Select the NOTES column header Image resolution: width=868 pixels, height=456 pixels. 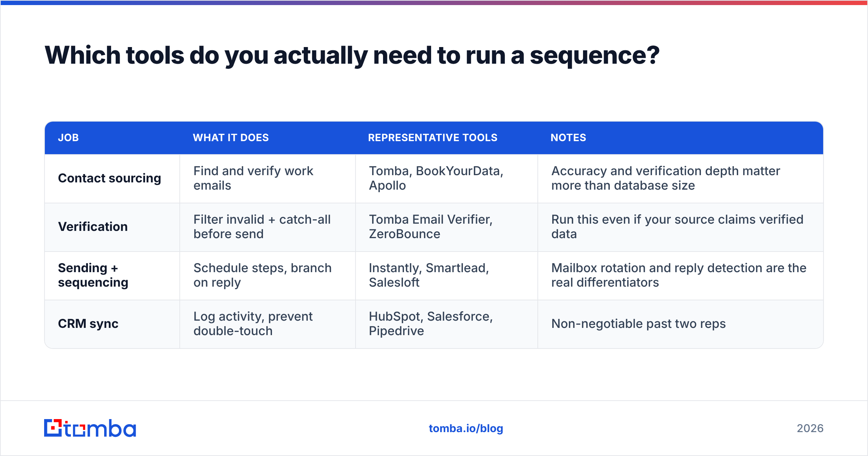point(568,138)
